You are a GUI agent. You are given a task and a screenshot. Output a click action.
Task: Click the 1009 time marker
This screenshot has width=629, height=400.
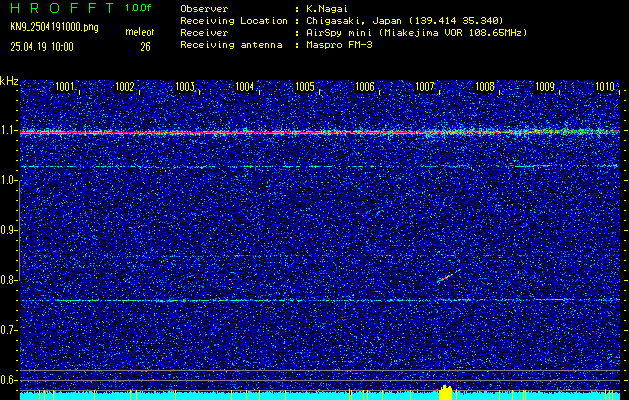click(x=545, y=87)
